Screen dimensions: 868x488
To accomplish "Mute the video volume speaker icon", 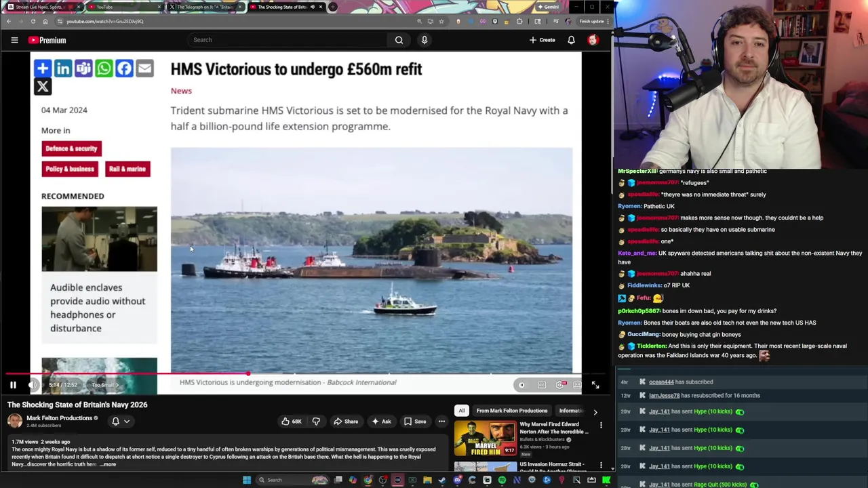I will 33,385.
